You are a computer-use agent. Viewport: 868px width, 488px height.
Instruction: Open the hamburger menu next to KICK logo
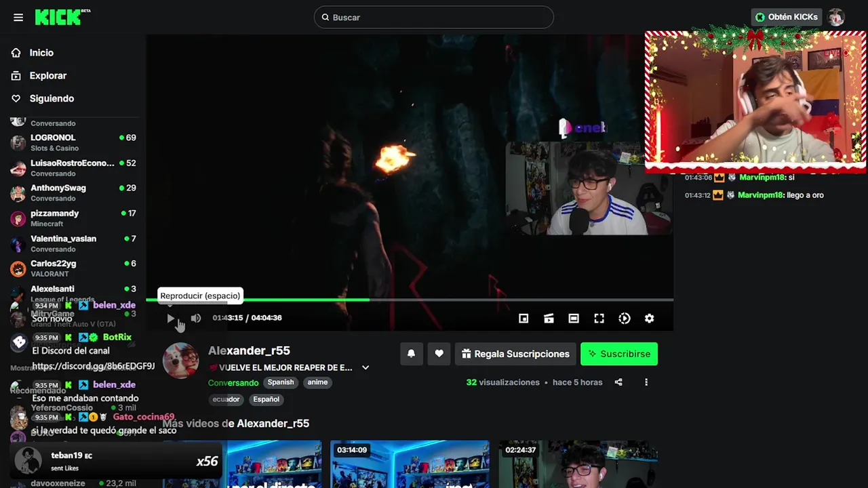pyautogui.click(x=18, y=18)
